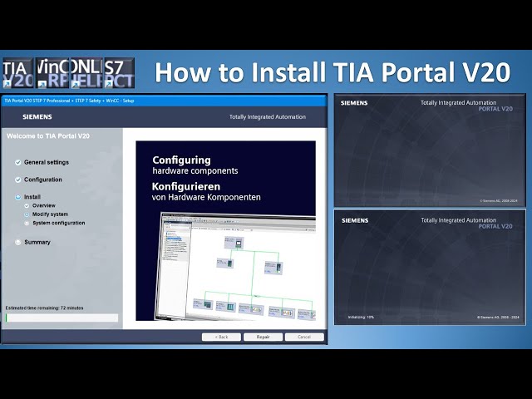Click the System configuration sub-step icon
Viewport: 532px width, 399px height.
coord(27,224)
